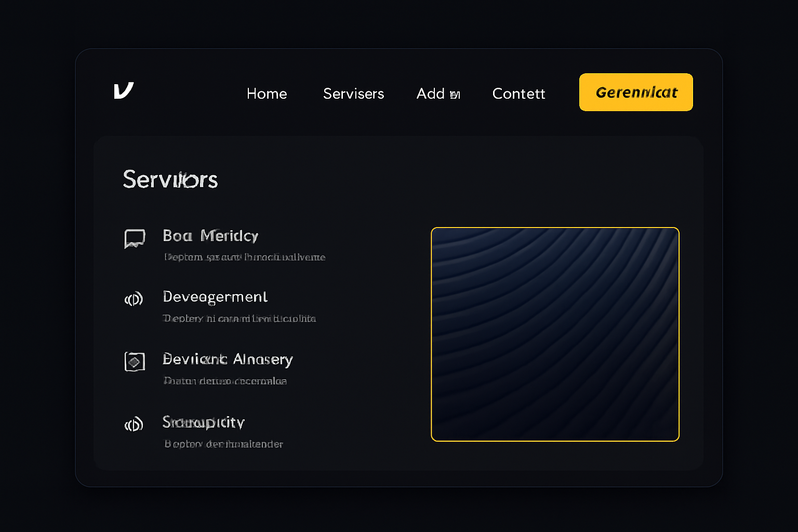
Task: Click the chat bubble icon beside Boa Meridcy
Action: pyautogui.click(x=135, y=238)
